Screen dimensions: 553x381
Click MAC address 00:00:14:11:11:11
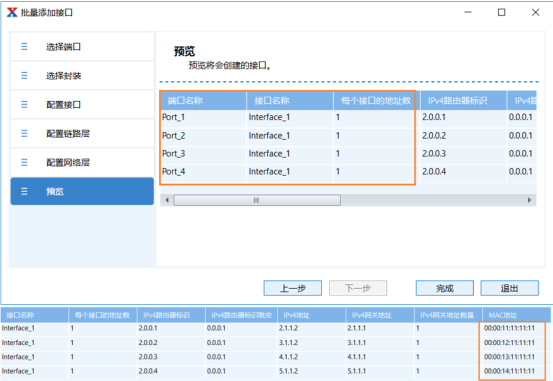pos(509,371)
